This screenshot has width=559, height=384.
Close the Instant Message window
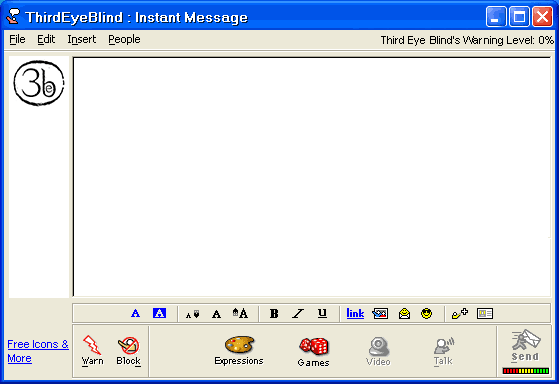pyautogui.click(x=542, y=16)
